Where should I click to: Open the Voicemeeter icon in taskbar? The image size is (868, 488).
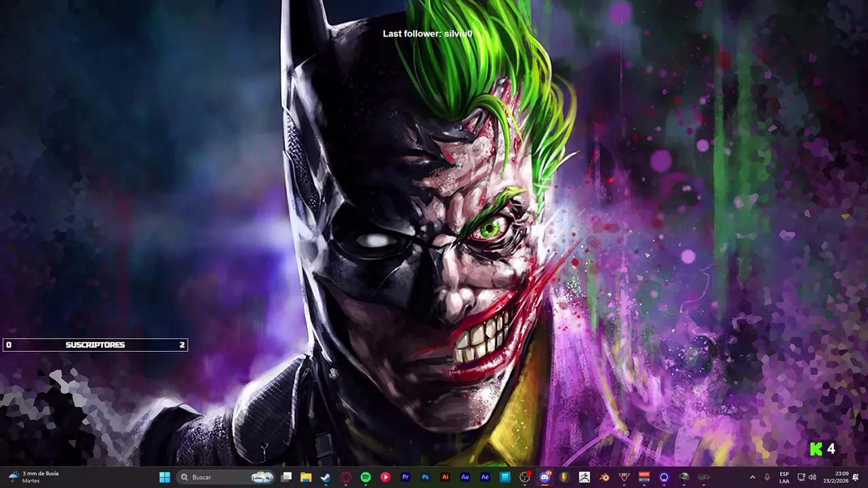(x=644, y=477)
